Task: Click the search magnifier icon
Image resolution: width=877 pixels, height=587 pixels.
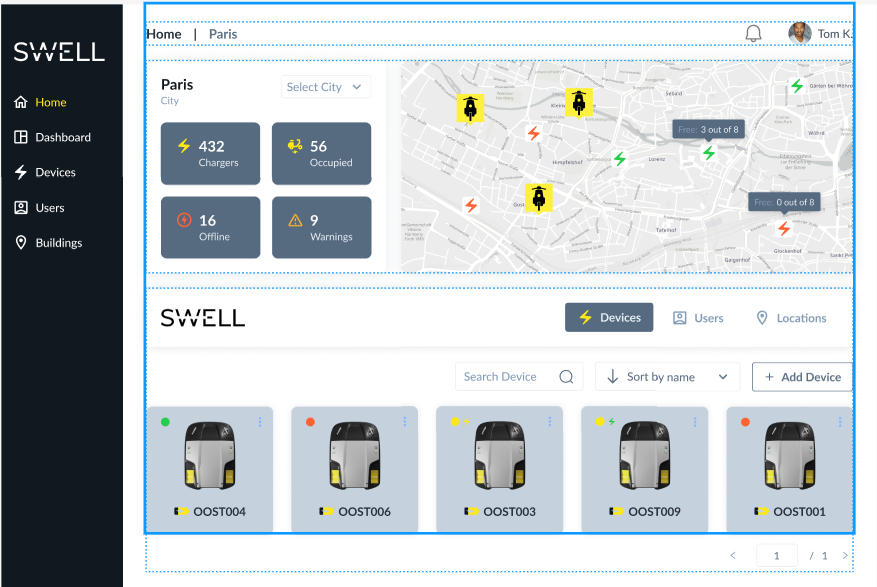Action: pyautogui.click(x=566, y=377)
